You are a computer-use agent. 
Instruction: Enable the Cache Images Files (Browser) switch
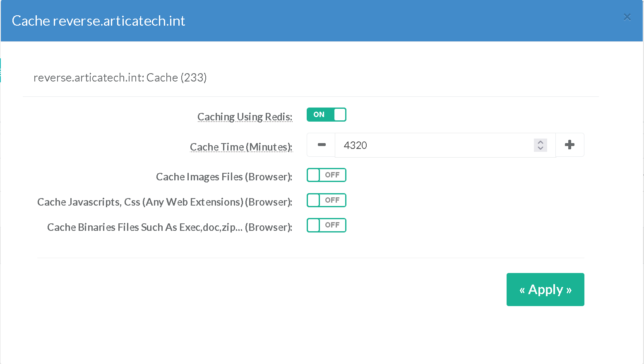click(326, 175)
